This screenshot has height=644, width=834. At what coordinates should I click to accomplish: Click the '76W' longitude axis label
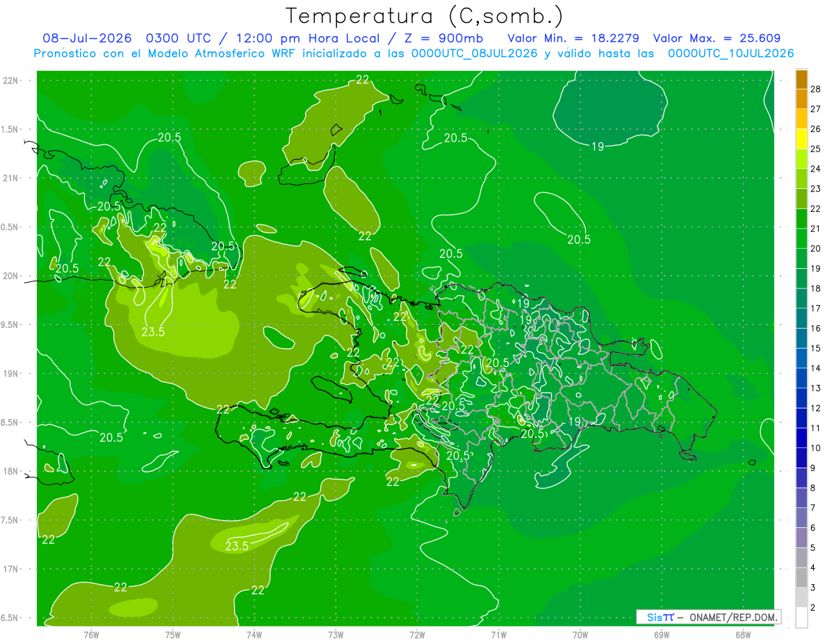point(91,634)
